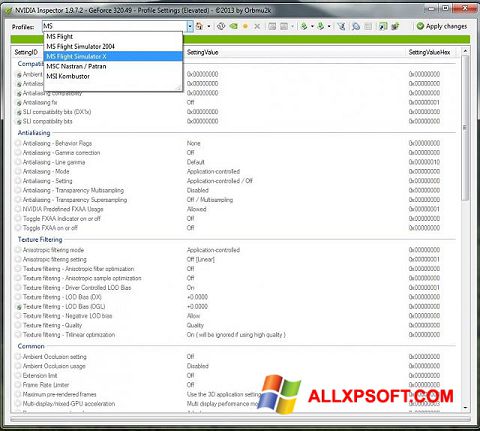Click 'Texture filtering - Trilinear optimization' row
Viewport: 480px width, 431px height.
pyautogui.click(x=236, y=335)
